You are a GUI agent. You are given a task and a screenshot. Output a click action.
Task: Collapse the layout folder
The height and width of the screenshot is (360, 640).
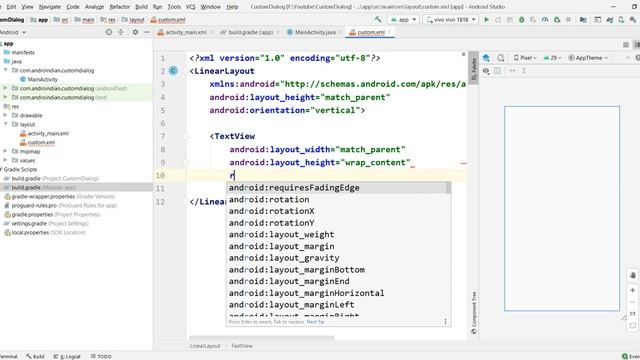point(5,124)
